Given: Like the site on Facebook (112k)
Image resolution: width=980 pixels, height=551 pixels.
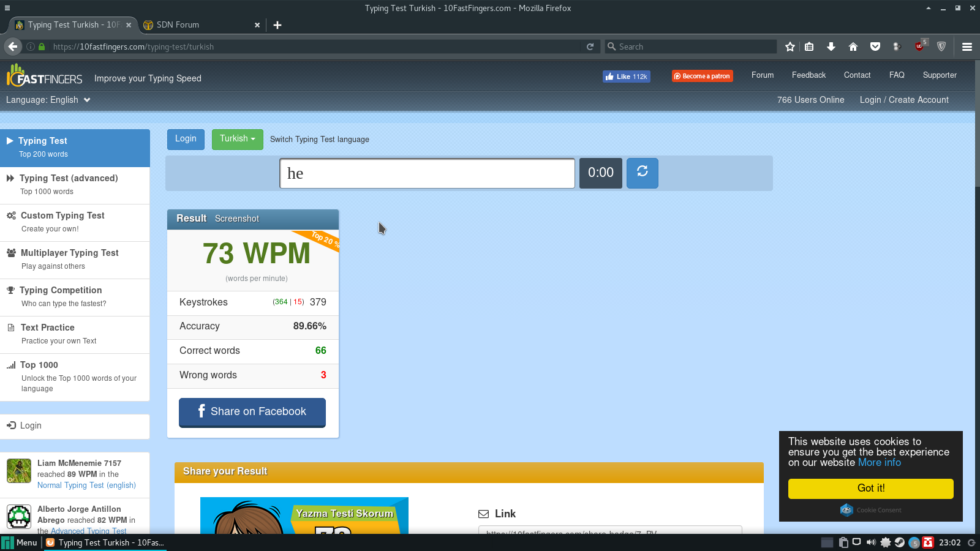Looking at the screenshot, I should (626, 77).
